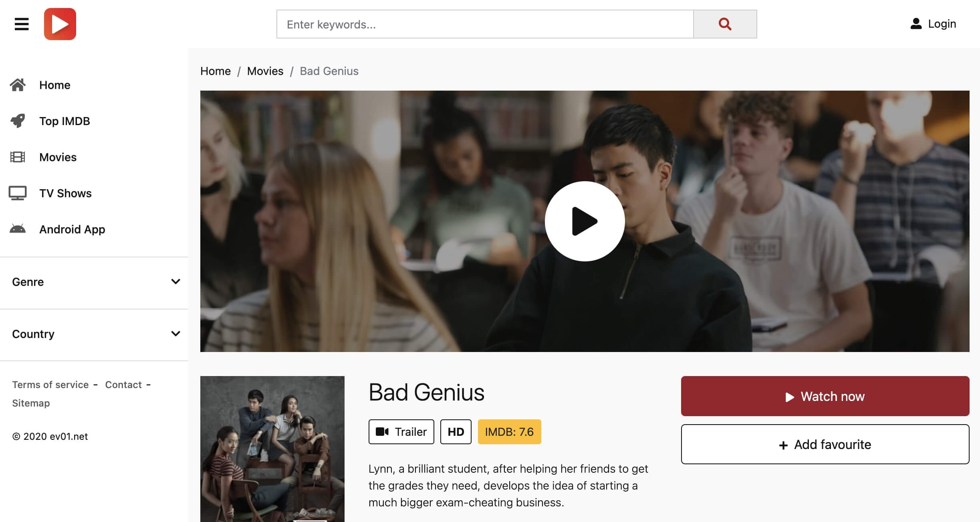Play the video with large play button
The width and height of the screenshot is (980, 522).
pos(585,221)
